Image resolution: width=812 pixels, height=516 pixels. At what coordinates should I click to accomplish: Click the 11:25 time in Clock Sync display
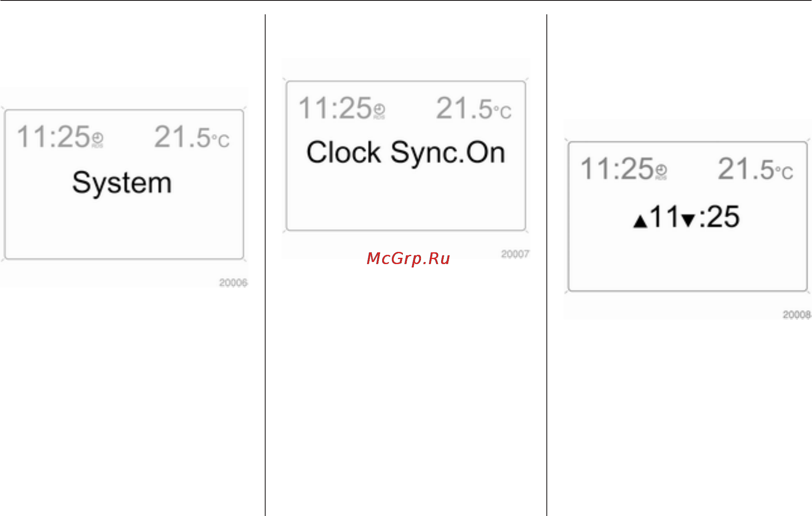point(335,108)
